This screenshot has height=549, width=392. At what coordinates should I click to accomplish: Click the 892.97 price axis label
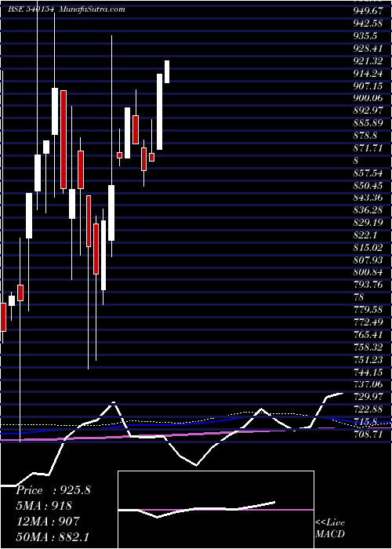(368, 111)
